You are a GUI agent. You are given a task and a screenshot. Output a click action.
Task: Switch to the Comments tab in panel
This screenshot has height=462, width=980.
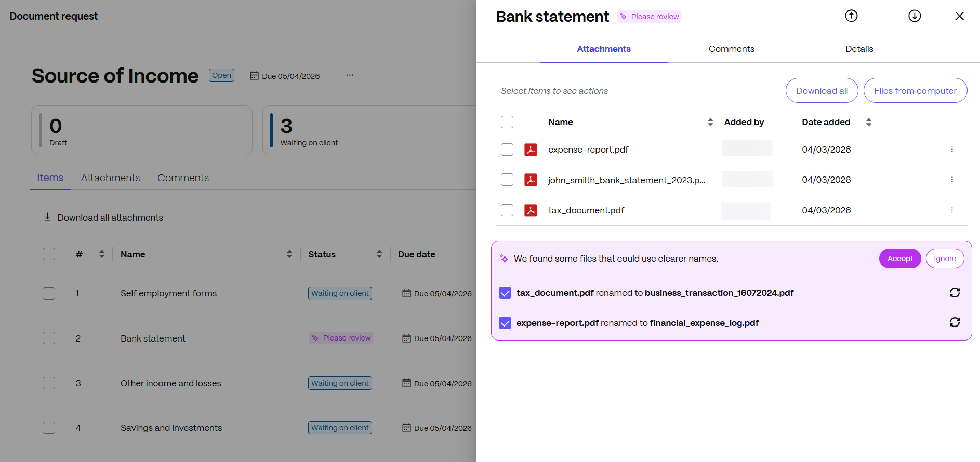click(x=731, y=49)
